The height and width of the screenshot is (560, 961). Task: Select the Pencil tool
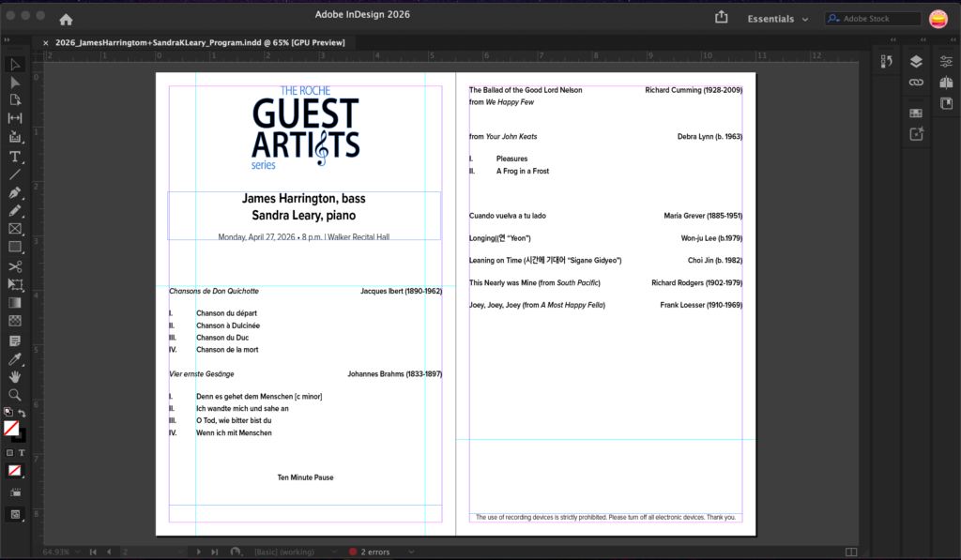(15, 211)
